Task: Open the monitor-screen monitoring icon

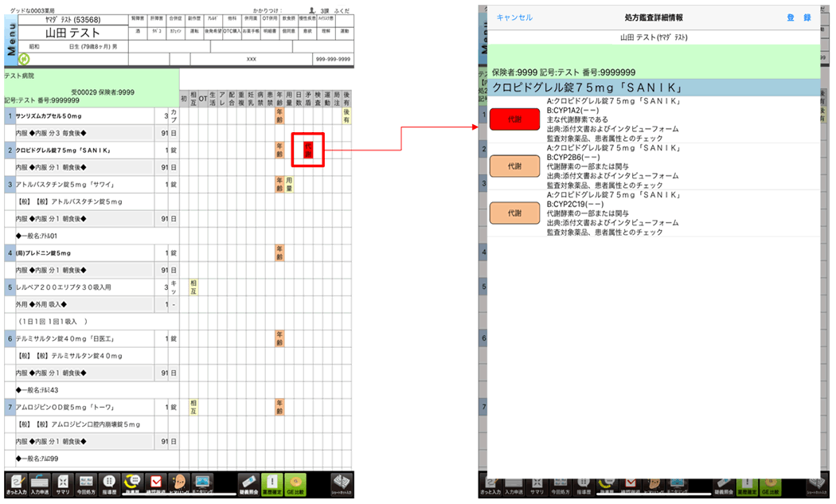Action: click(x=202, y=485)
